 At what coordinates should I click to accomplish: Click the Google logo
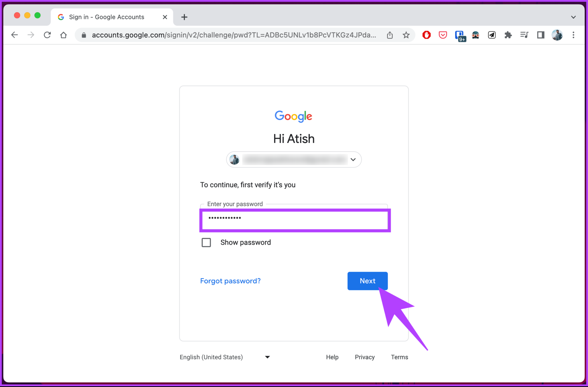(x=293, y=116)
